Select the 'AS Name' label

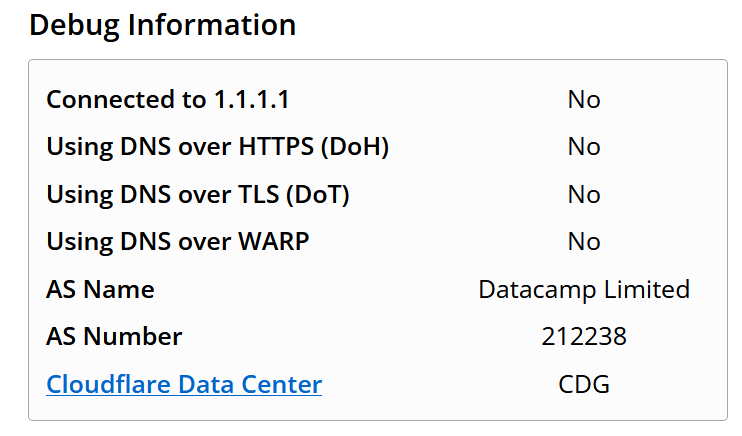tap(100, 289)
